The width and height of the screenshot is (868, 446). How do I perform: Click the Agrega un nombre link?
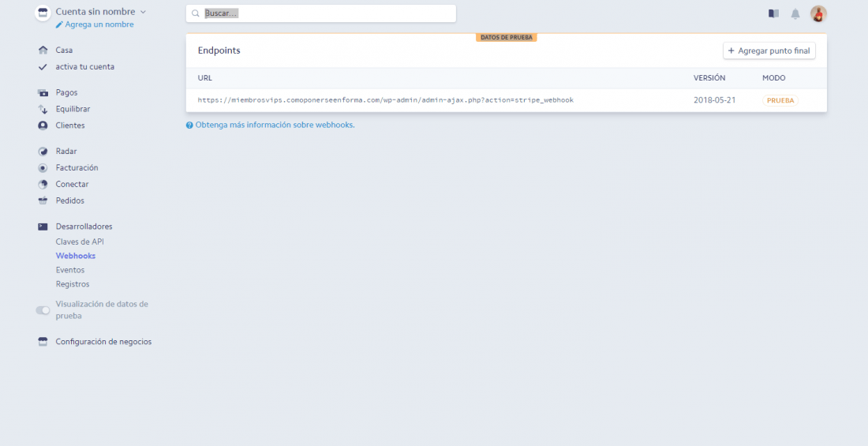[x=99, y=25]
